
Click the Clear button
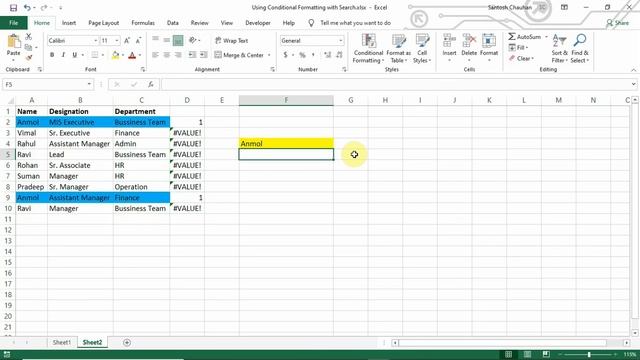pos(521,58)
